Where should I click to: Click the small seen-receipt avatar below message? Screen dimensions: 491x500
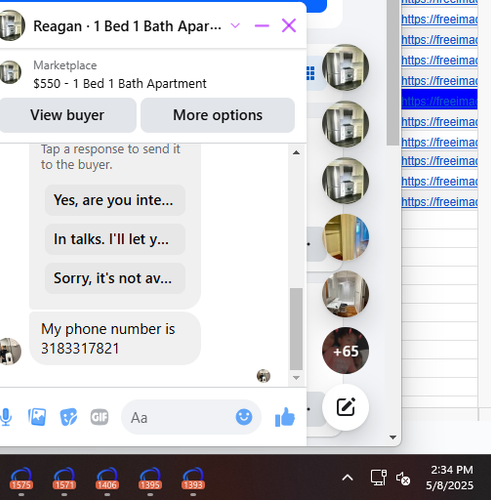(263, 376)
